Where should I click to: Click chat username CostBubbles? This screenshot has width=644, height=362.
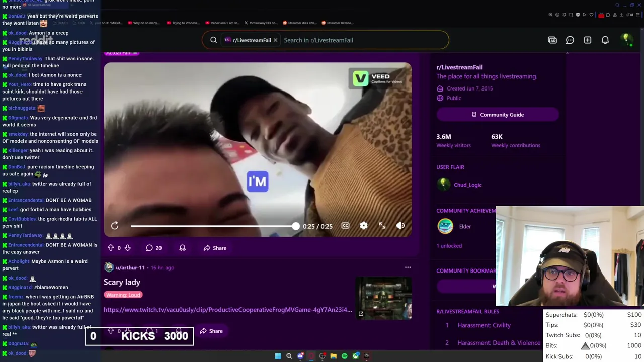pyautogui.click(x=22, y=219)
